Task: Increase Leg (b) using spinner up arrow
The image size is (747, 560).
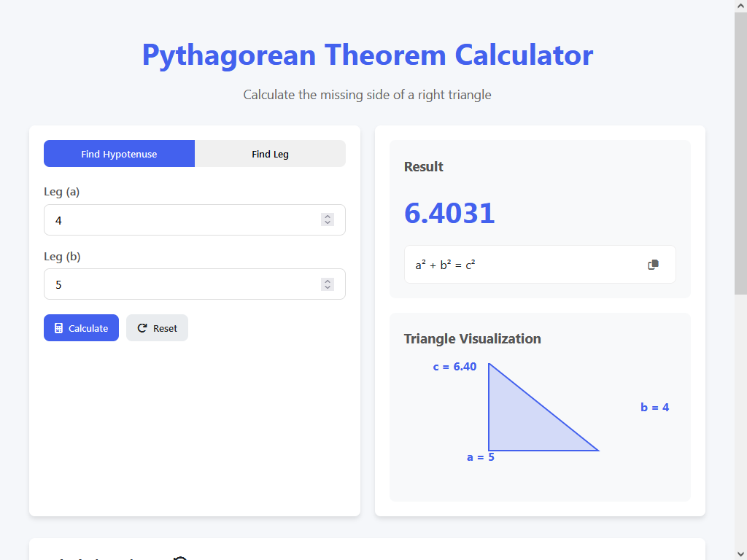Action: point(328,281)
